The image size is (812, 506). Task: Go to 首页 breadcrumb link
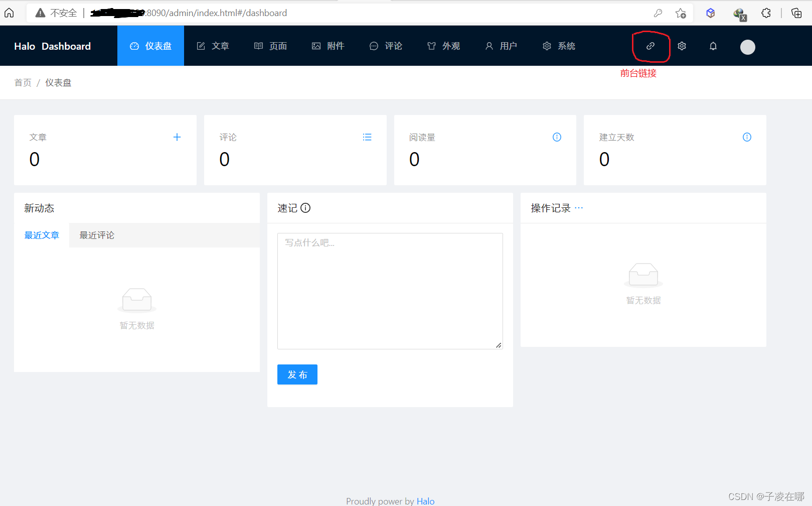click(x=23, y=82)
